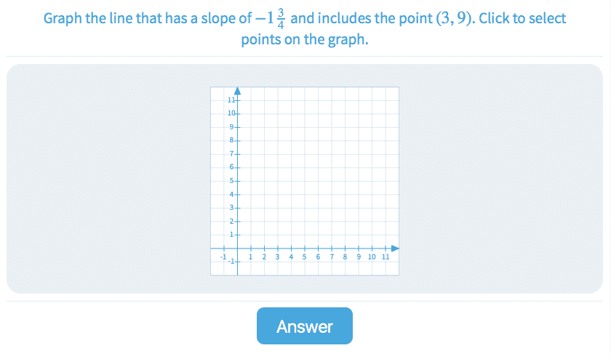Click the x-axis arrowhead at right end
This screenshot has height=364, width=611.
click(x=395, y=248)
